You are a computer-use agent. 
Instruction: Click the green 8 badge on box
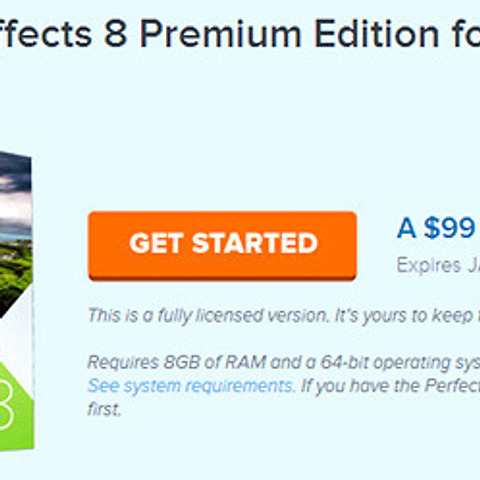16,405
